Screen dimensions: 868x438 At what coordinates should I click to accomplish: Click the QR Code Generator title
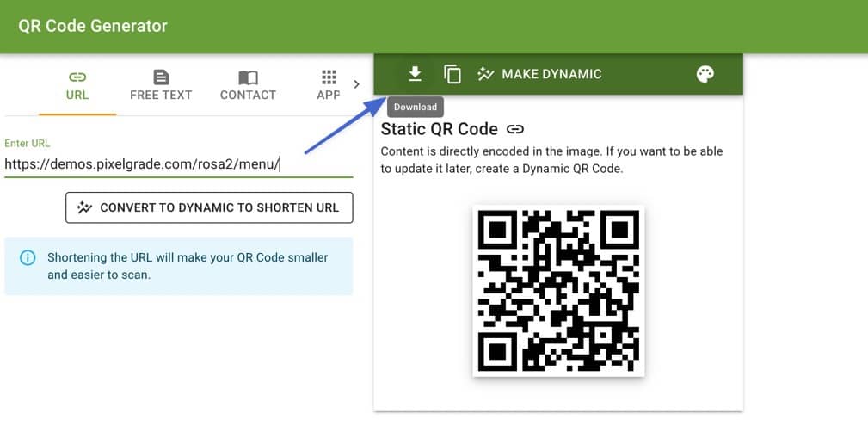[92, 26]
